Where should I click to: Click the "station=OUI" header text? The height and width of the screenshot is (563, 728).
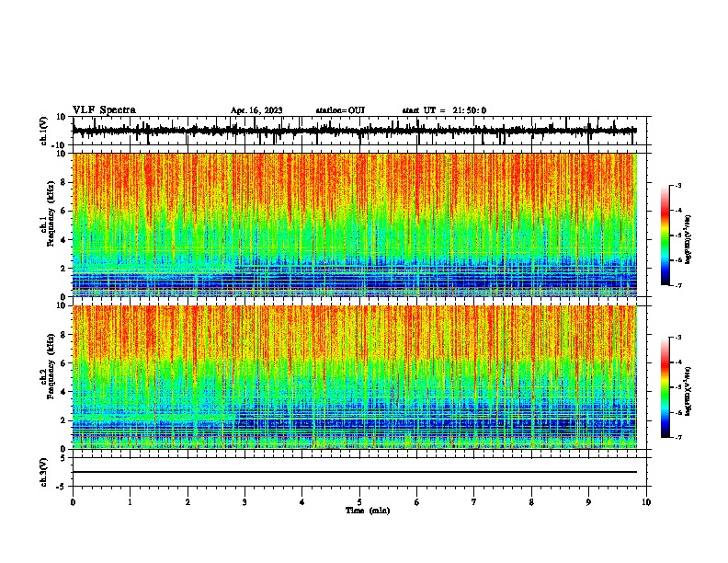pyautogui.click(x=340, y=110)
